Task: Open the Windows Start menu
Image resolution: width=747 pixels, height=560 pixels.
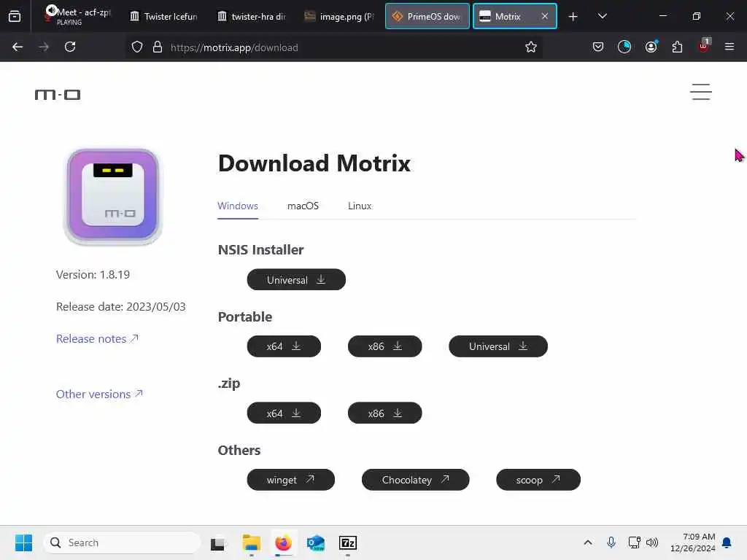Action: (x=23, y=542)
